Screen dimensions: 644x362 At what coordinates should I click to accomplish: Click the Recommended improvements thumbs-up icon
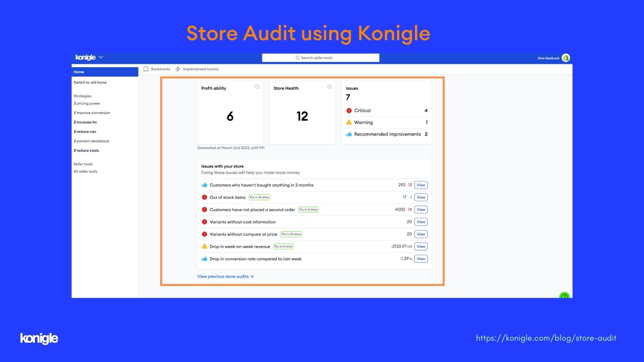[x=349, y=134]
